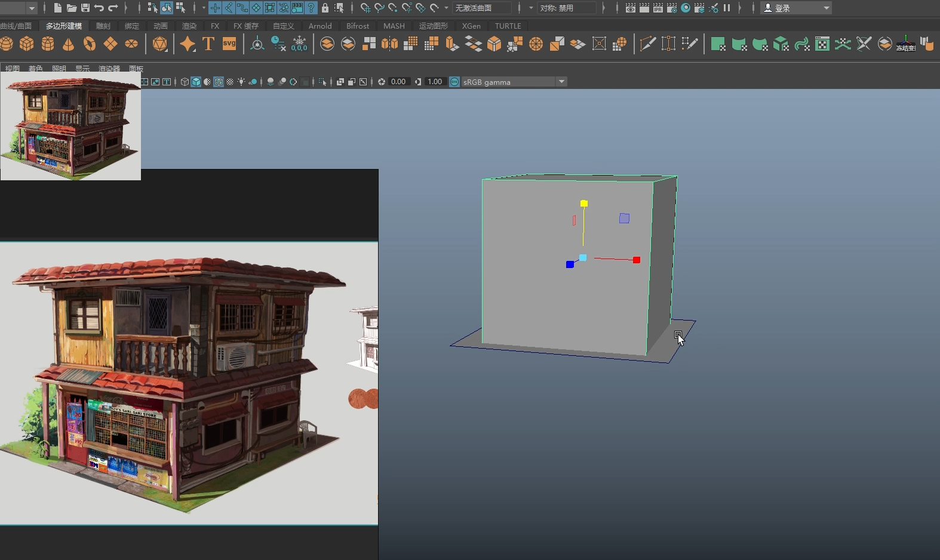The height and width of the screenshot is (560, 940).
Task: Click the viewport exposure value field 0.00
Action: click(398, 82)
